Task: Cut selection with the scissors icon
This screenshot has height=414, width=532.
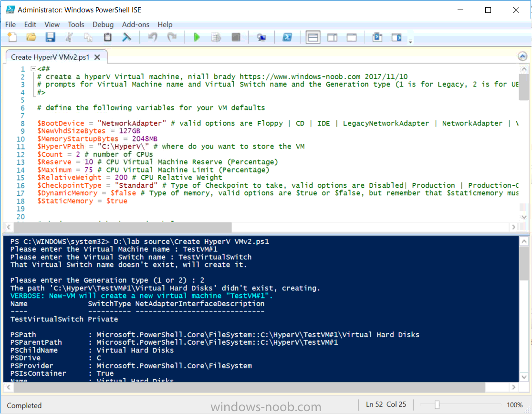Action: [69, 37]
